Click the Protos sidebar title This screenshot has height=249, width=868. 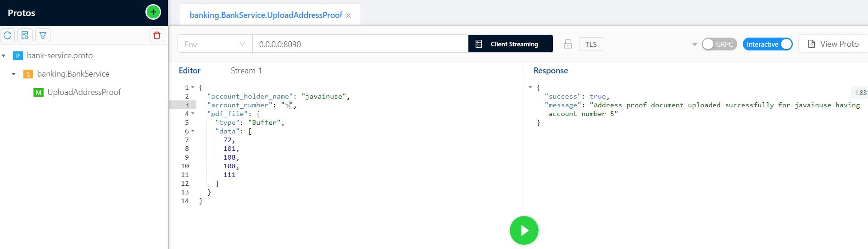tap(22, 13)
